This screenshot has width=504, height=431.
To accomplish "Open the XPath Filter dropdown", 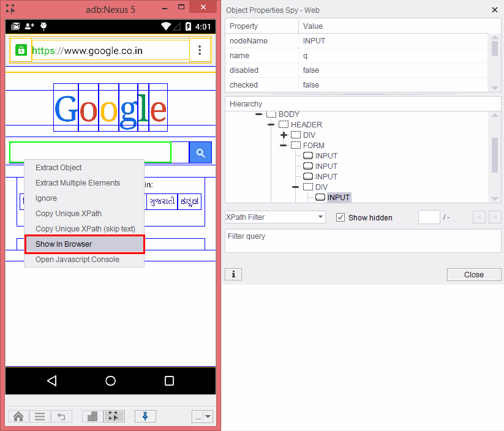I will [x=275, y=217].
